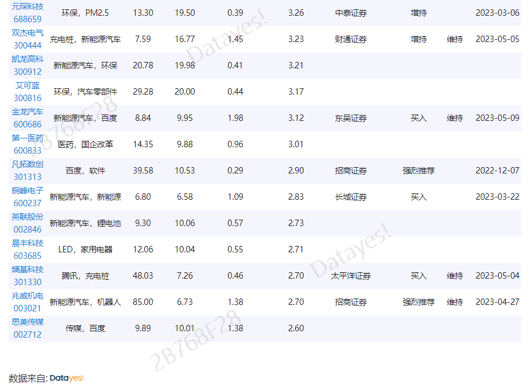Open the 思美传媒 stock link
This screenshot has height=392, width=532.
pyautogui.click(x=27, y=322)
